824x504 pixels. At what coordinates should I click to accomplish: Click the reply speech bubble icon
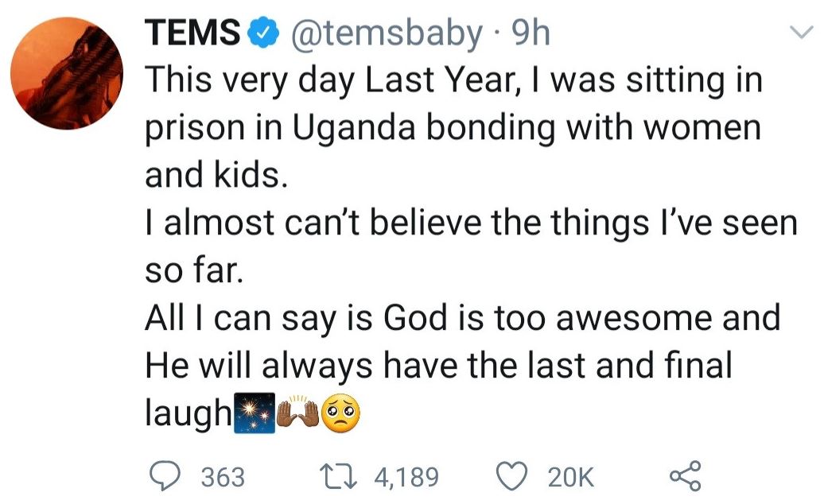point(165,475)
